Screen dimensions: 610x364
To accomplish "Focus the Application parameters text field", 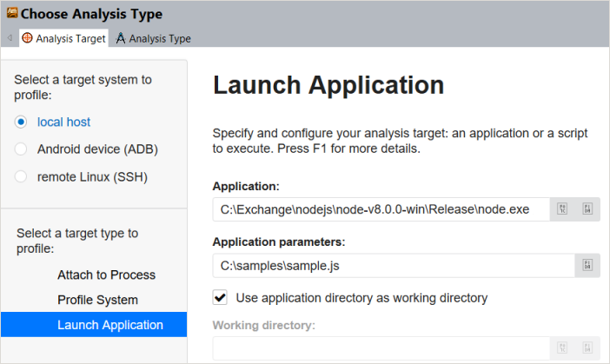I will tap(391, 264).
